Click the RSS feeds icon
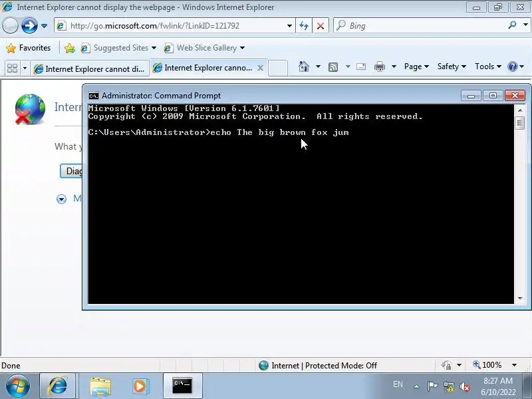The image size is (532, 399). (x=333, y=67)
